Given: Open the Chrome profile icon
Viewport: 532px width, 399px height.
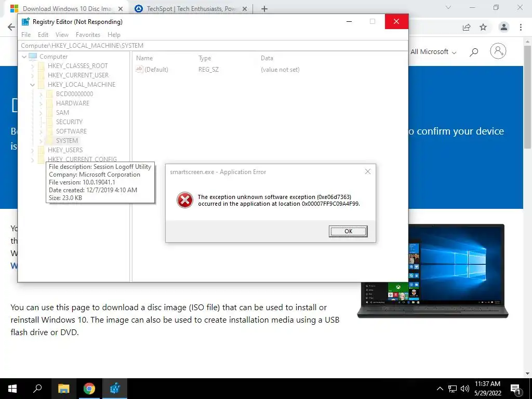Looking at the screenshot, I should (504, 27).
